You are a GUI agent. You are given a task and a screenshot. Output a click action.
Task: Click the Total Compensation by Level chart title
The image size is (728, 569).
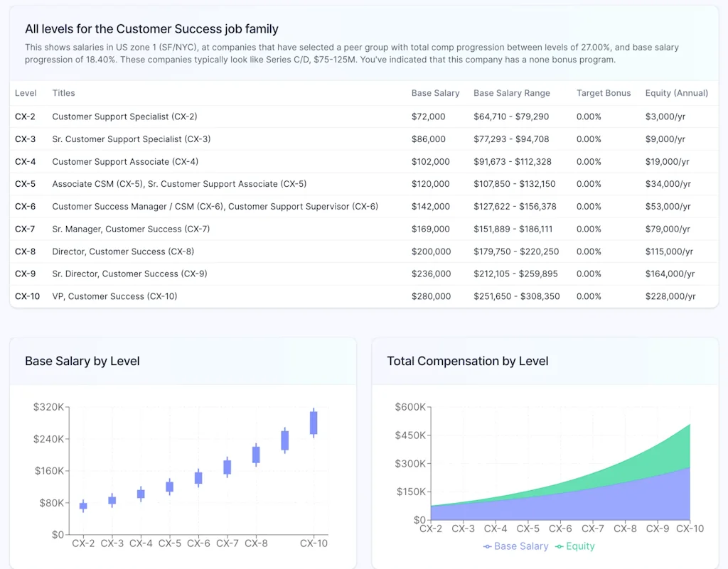pyautogui.click(x=468, y=361)
